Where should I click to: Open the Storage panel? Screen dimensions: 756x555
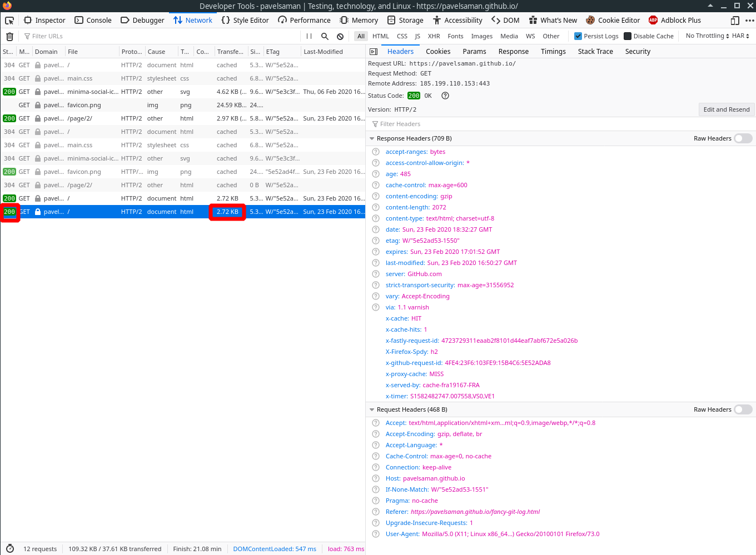coord(405,21)
